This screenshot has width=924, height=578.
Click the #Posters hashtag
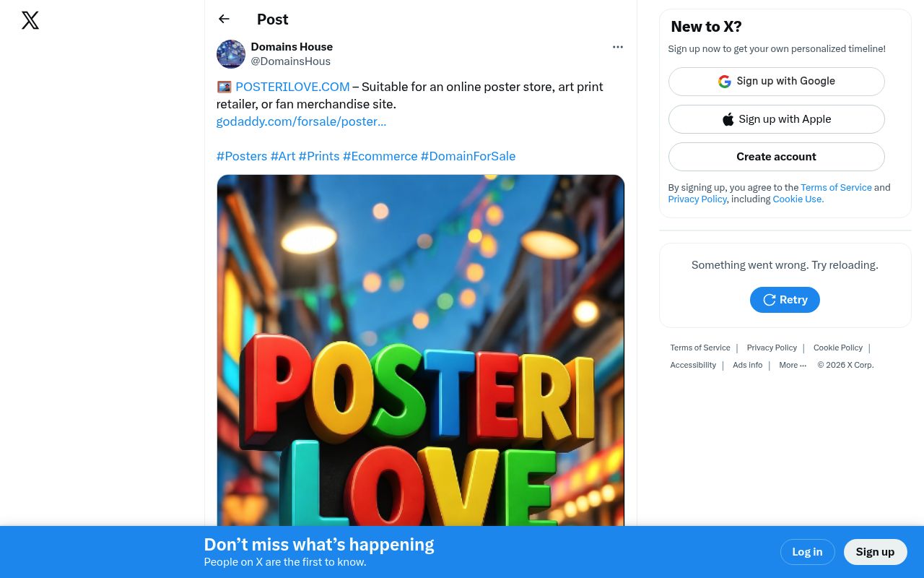pyautogui.click(x=241, y=156)
